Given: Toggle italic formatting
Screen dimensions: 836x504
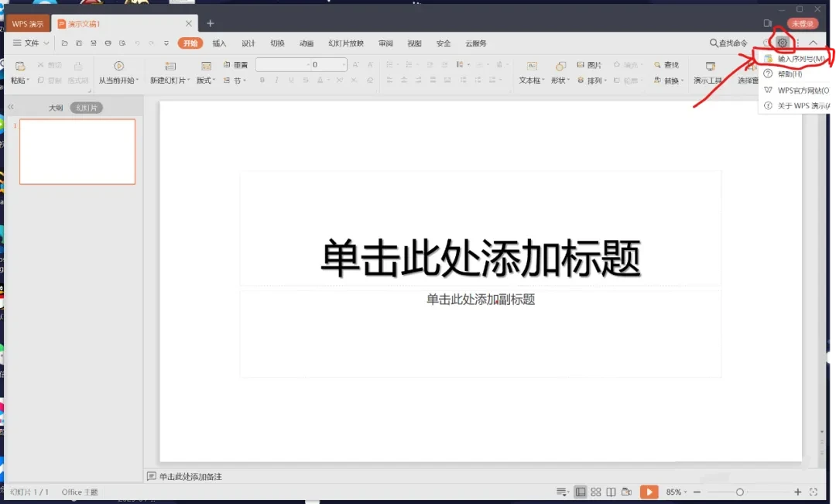Looking at the screenshot, I should pos(276,80).
